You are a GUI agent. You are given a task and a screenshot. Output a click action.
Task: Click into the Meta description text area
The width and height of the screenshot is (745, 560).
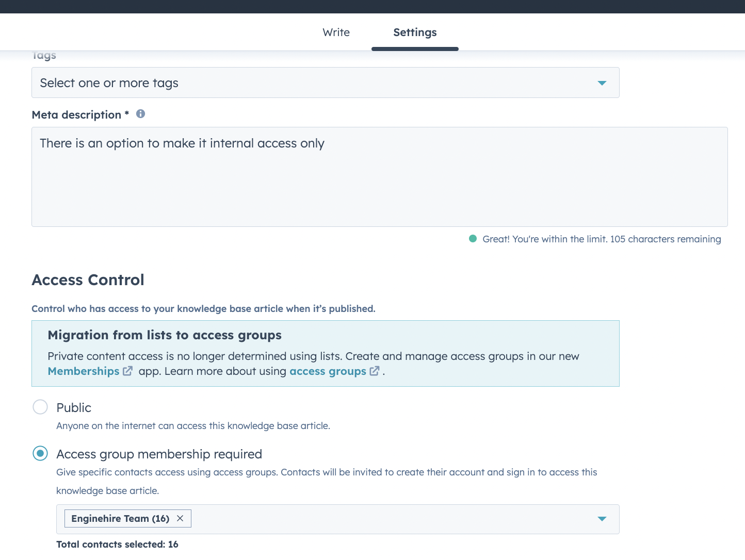(380, 177)
